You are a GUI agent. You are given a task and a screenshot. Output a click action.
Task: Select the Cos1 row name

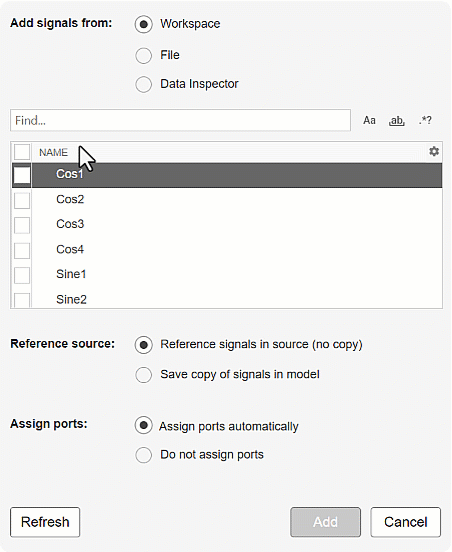(70, 174)
